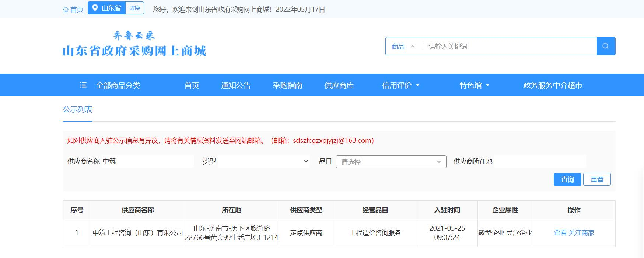This screenshot has width=644, height=258.
Task: Click 关注商家 link in supplier row
Action: [x=581, y=233]
